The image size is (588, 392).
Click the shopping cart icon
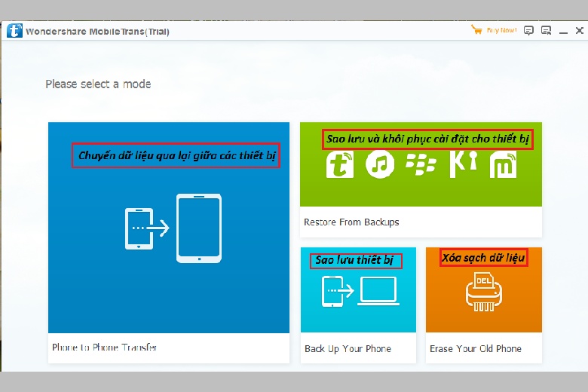476,29
